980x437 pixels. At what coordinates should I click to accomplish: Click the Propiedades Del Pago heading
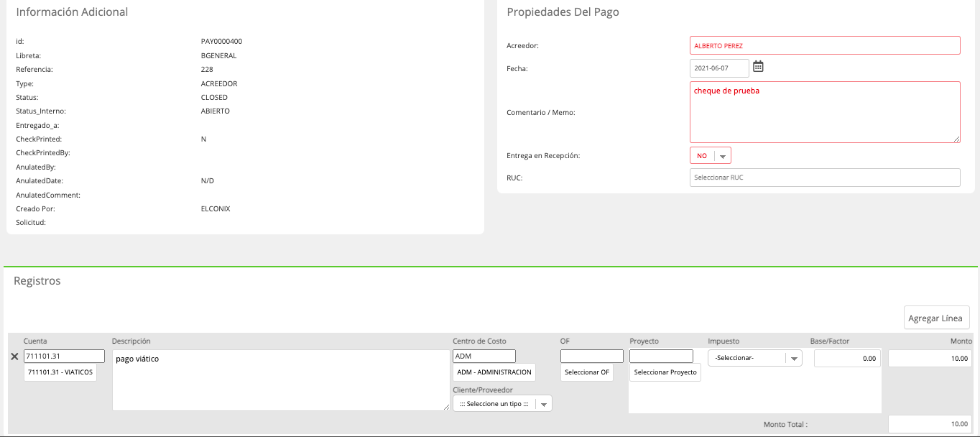pos(563,12)
